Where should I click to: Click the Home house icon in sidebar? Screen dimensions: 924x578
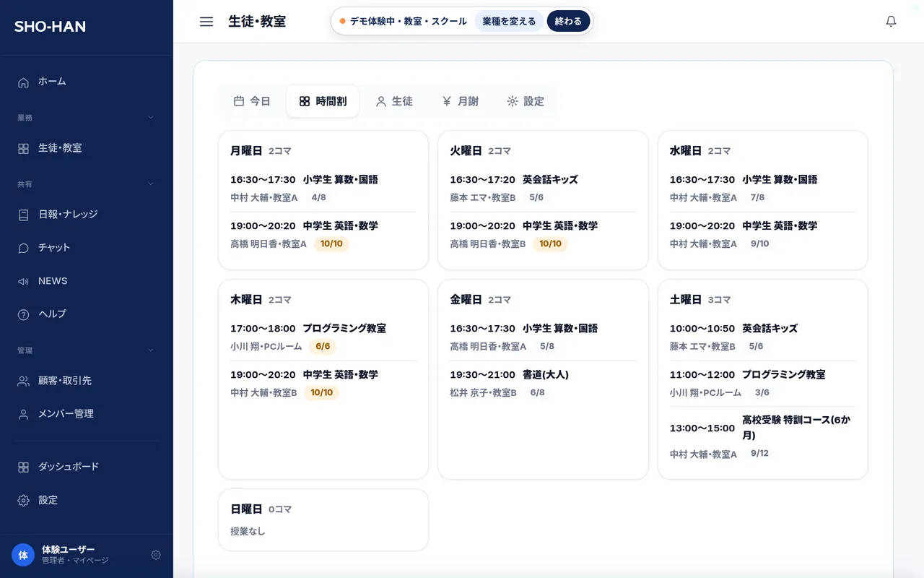pos(24,82)
